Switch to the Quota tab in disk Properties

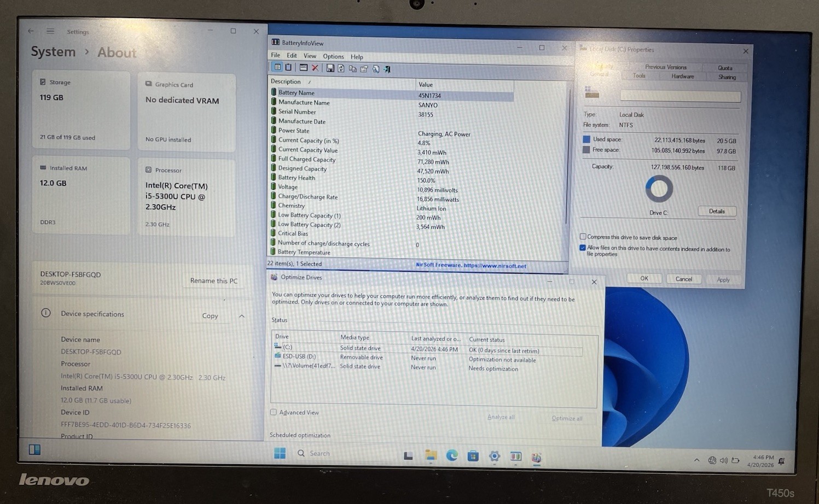(x=725, y=68)
